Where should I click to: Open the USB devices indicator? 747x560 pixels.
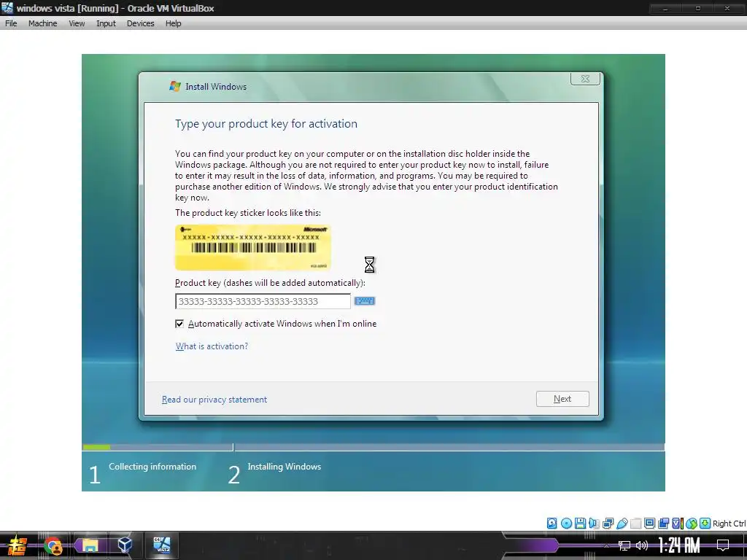tap(622, 524)
